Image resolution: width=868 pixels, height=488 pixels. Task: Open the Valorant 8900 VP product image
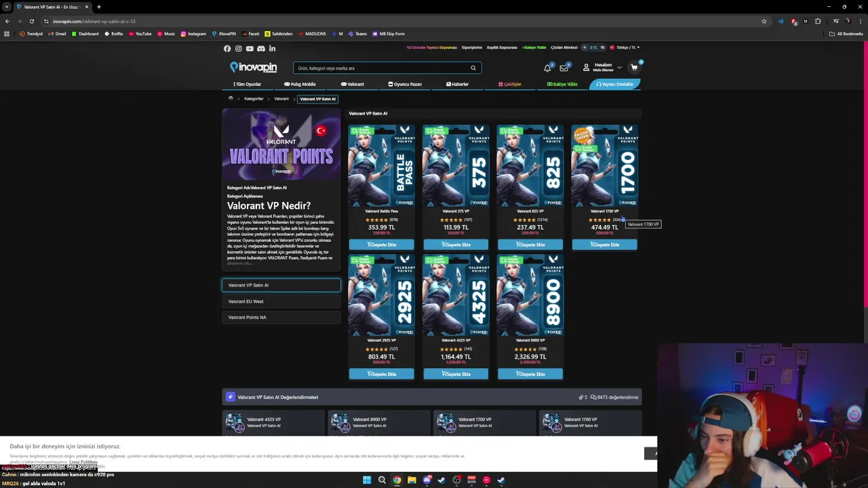(530, 295)
